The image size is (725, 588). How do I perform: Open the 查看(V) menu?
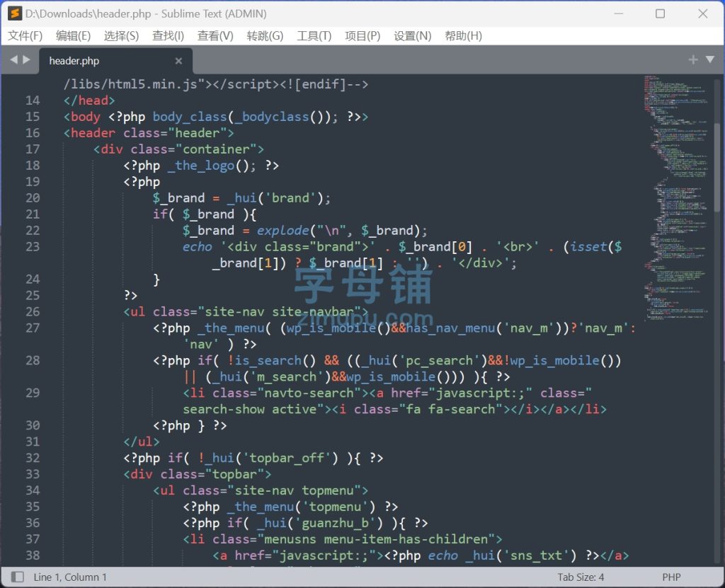tap(215, 35)
